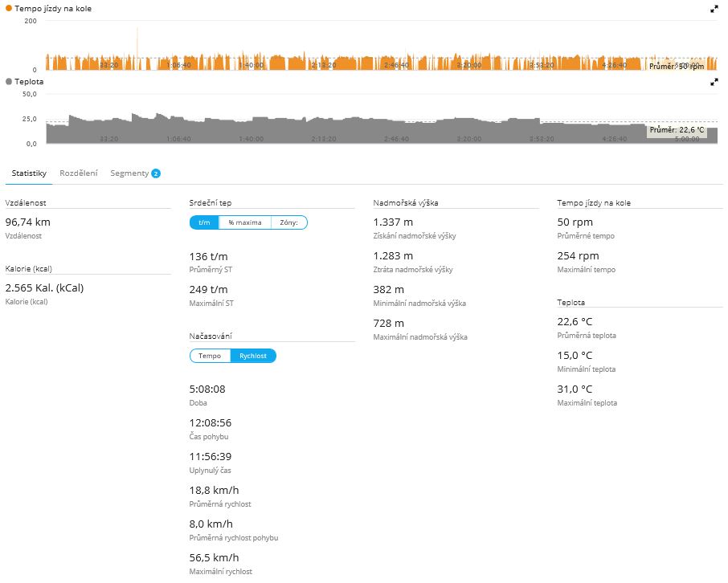Click the 96,74 km distance value
Image resolution: width=728 pixels, height=583 pixels.
tap(27, 222)
